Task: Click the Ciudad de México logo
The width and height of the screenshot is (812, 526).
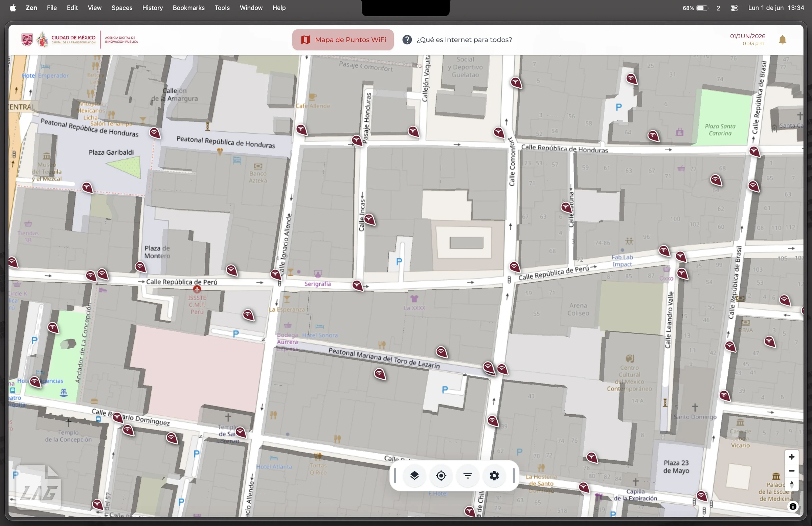Action: pos(58,40)
